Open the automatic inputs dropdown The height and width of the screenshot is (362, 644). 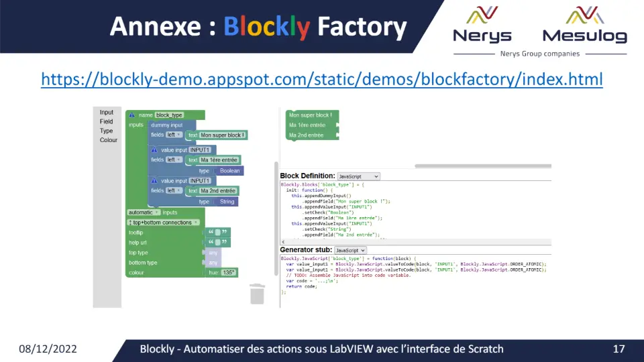pyautogui.click(x=144, y=213)
